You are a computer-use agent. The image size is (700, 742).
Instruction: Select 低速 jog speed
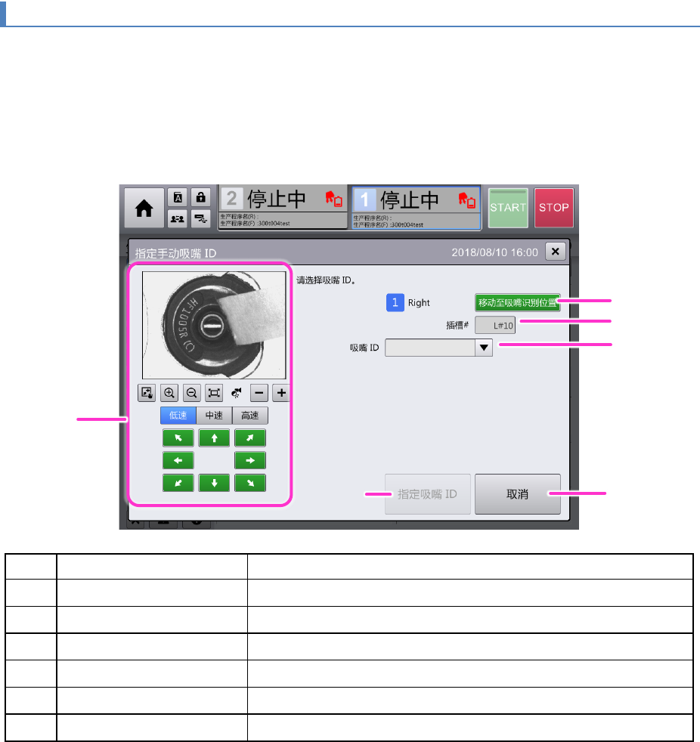tap(178, 416)
